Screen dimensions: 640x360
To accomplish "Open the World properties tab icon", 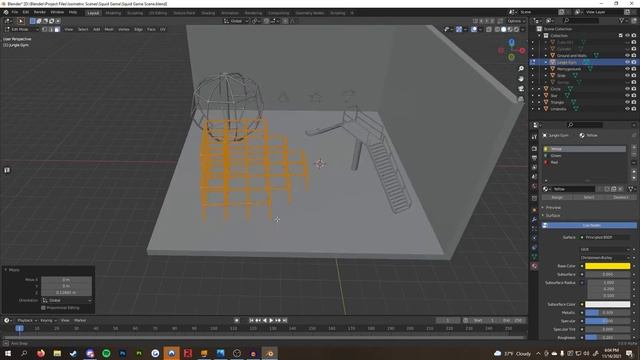I will click(x=534, y=187).
